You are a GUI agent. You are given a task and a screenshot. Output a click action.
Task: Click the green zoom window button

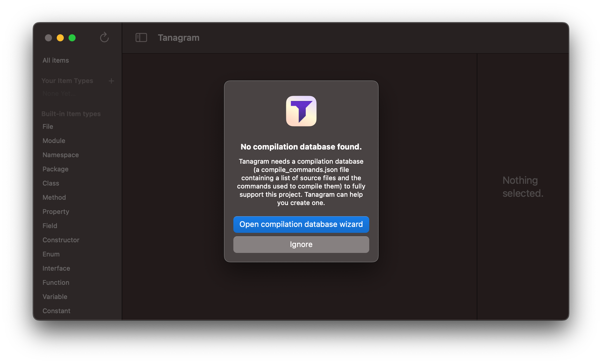(x=72, y=38)
